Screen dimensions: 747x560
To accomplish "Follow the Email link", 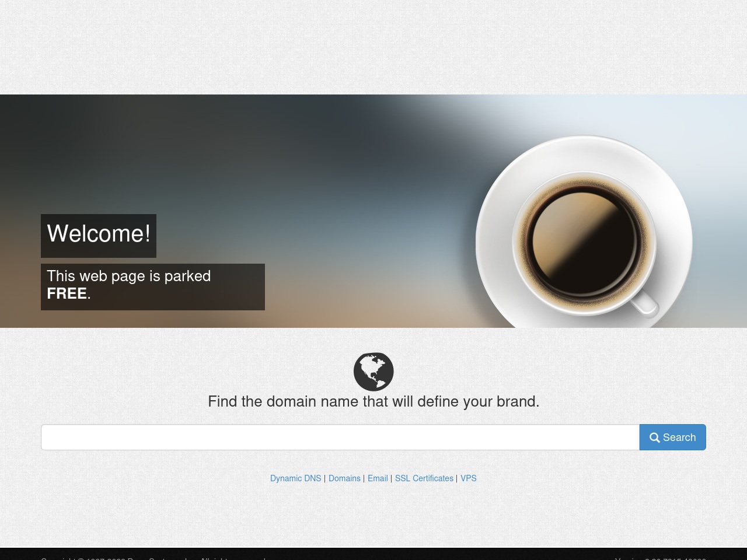I will [378, 478].
